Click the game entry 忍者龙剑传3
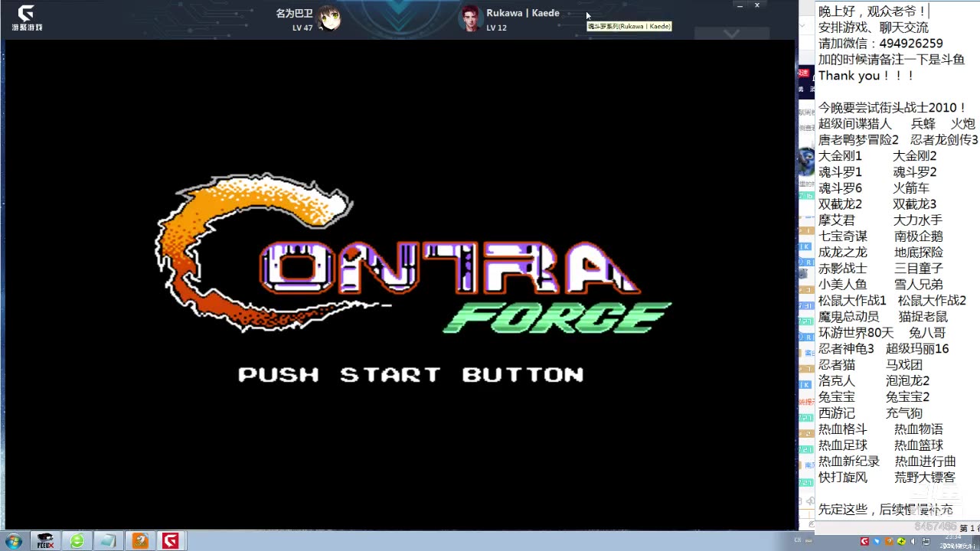The image size is (980, 551). point(944,140)
